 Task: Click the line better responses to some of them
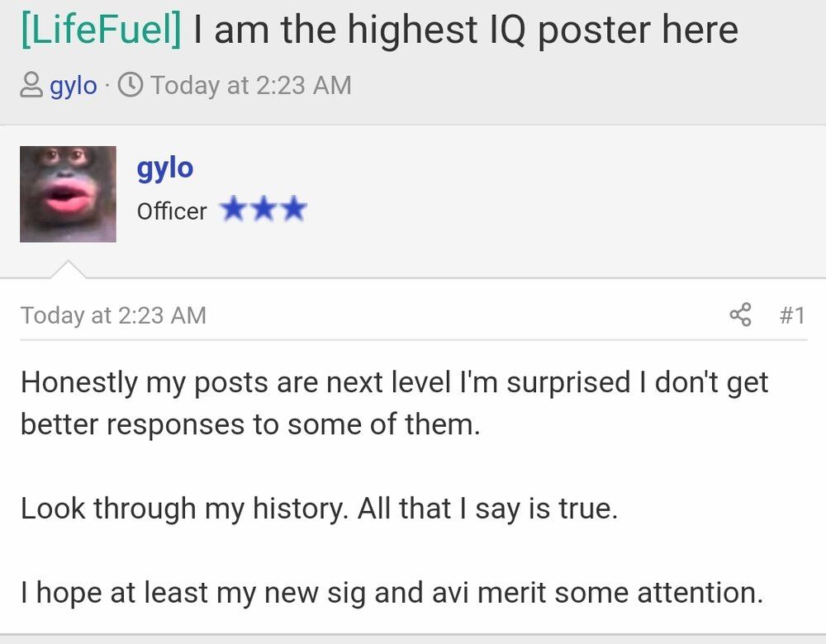click(250, 424)
